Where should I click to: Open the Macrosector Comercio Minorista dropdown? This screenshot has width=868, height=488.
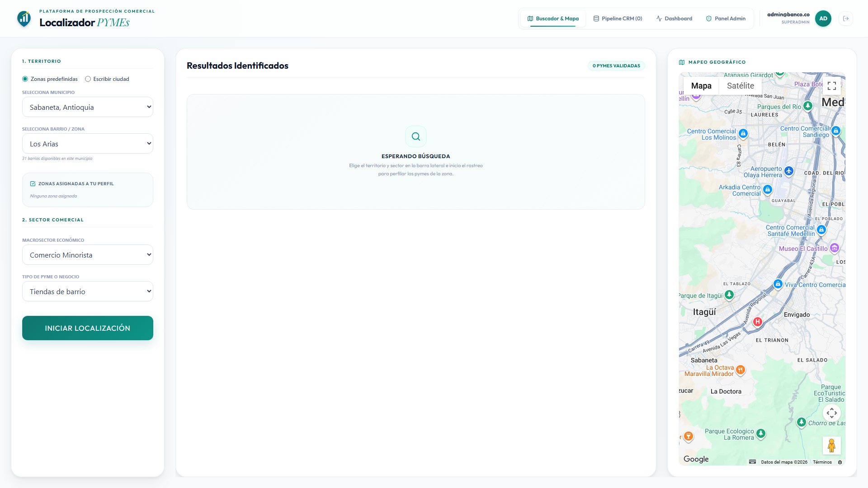(88, 255)
